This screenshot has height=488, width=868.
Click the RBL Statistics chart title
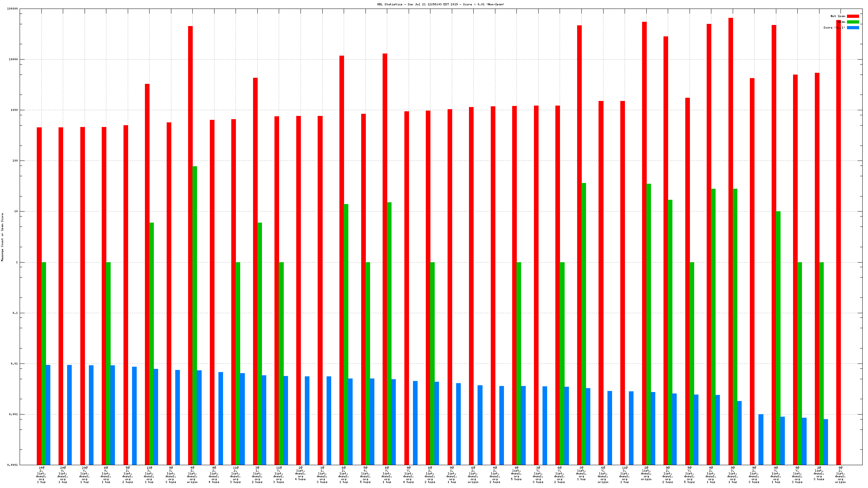[440, 4]
